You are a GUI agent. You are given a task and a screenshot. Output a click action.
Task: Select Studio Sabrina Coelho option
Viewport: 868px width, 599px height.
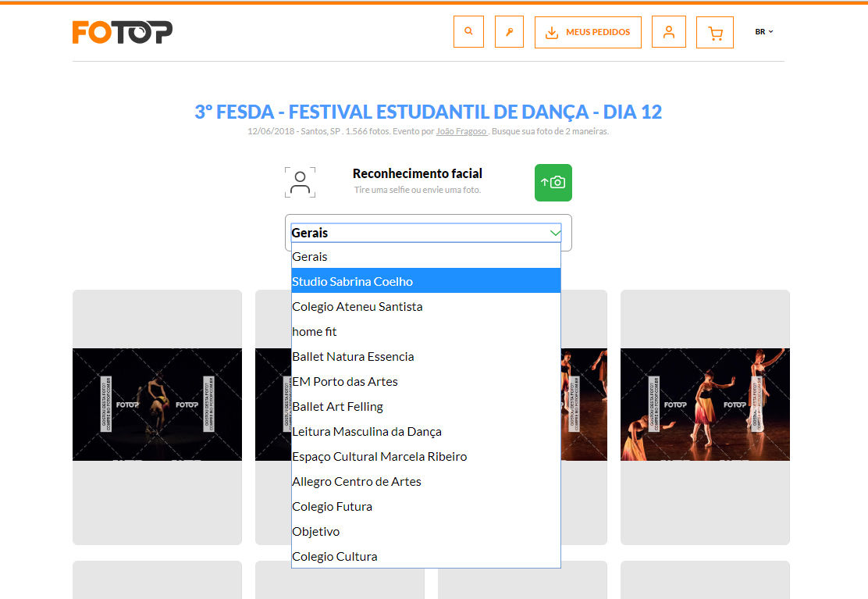coord(426,281)
